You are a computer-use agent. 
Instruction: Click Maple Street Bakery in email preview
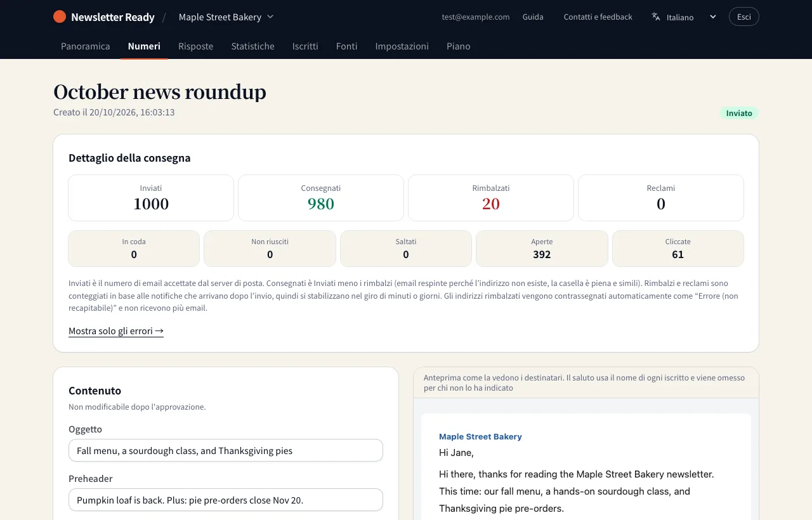click(480, 436)
